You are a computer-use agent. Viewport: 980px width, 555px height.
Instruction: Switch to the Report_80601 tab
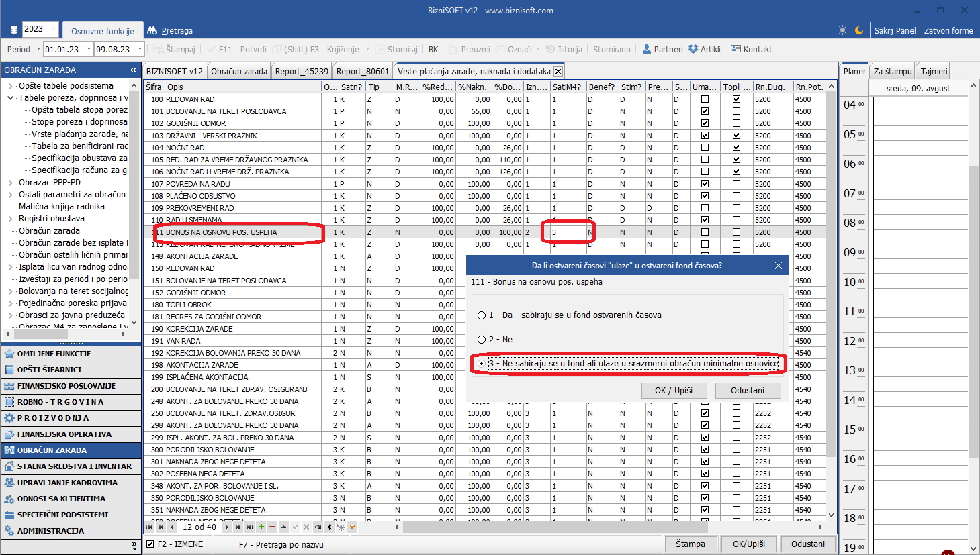(x=363, y=71)
